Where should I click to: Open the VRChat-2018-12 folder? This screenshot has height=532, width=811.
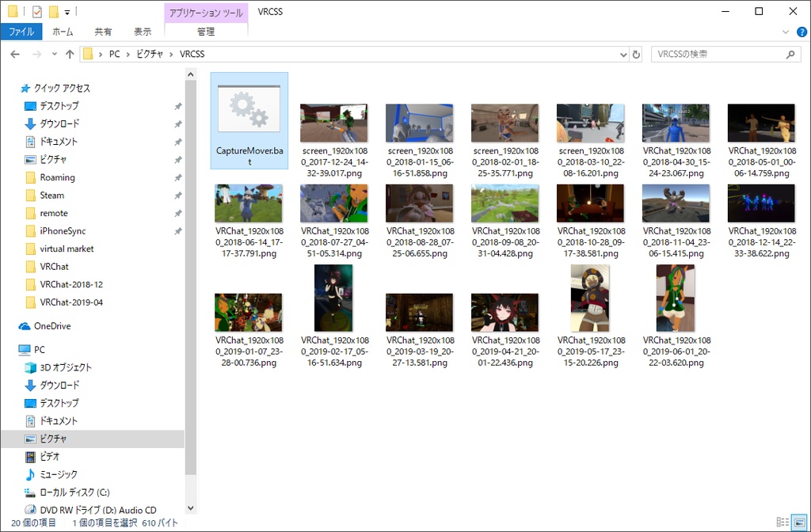tap(70, 284)
